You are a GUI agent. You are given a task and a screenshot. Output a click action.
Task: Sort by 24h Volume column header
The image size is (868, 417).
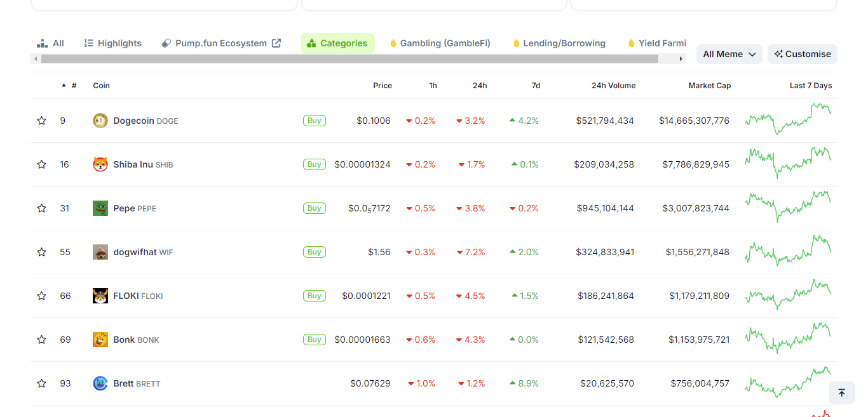click(x=613, y=85)
